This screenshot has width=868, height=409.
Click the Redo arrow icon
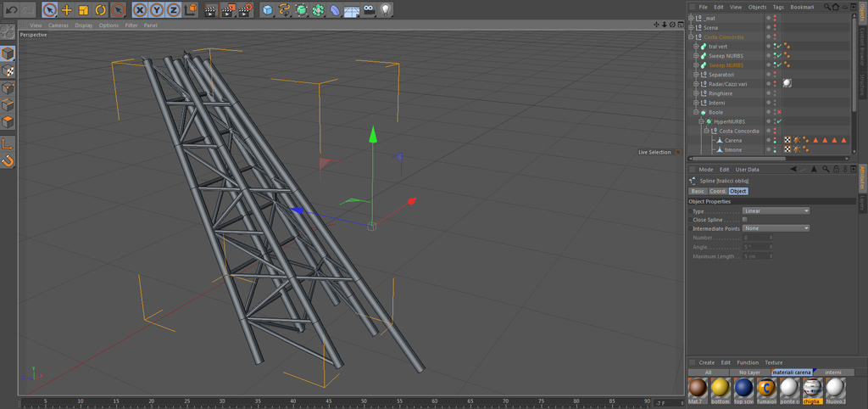click(x=28, y=9)
